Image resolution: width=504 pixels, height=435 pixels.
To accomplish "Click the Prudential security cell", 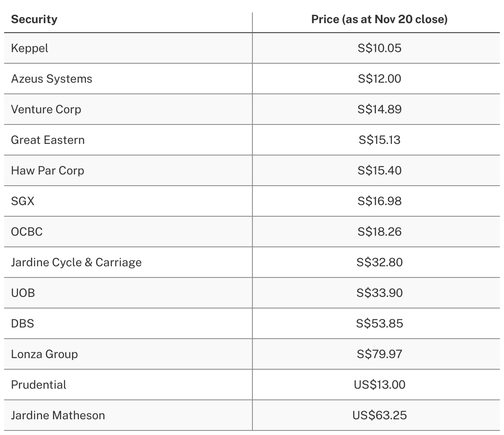I will (x=38, y=385).
